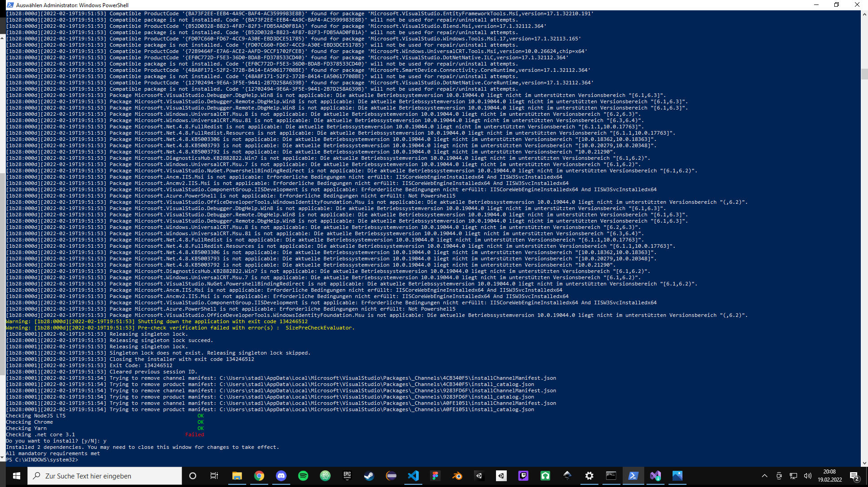Click the OK status next to 'Checking NodeJS LTS'
Viewport: 868px width, 487px height.
click(200, 416)
